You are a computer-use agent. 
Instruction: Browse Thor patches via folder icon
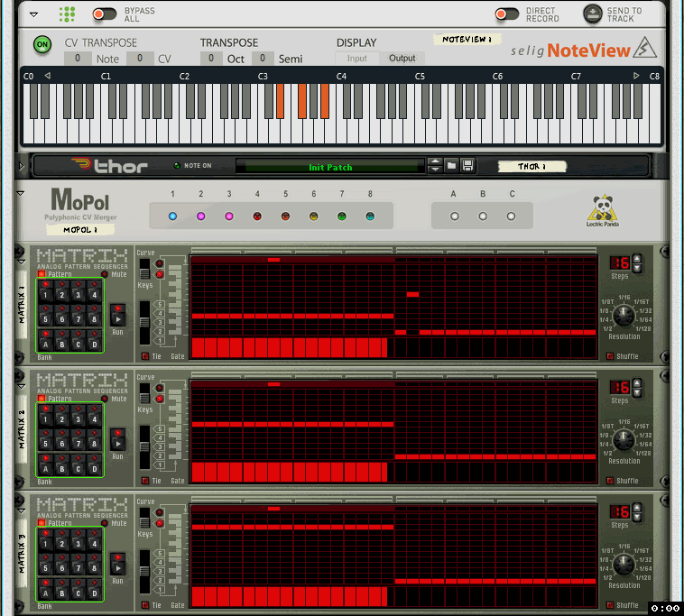click(x=451, y=166)
